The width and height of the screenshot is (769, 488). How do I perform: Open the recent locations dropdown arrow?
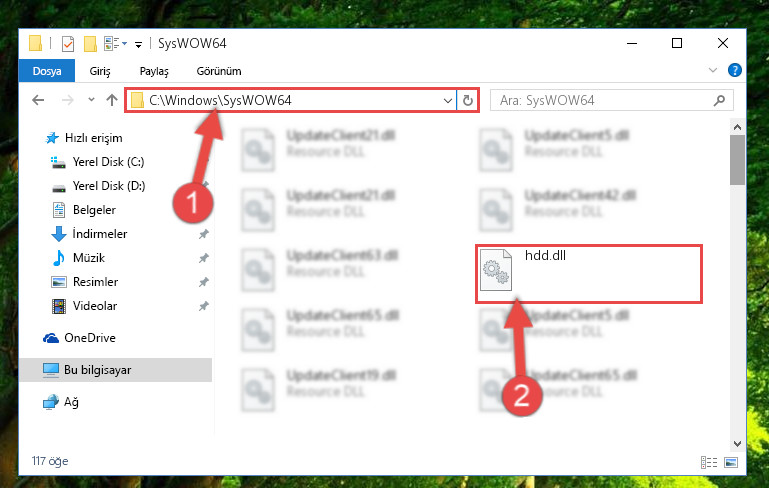[91, 100]
